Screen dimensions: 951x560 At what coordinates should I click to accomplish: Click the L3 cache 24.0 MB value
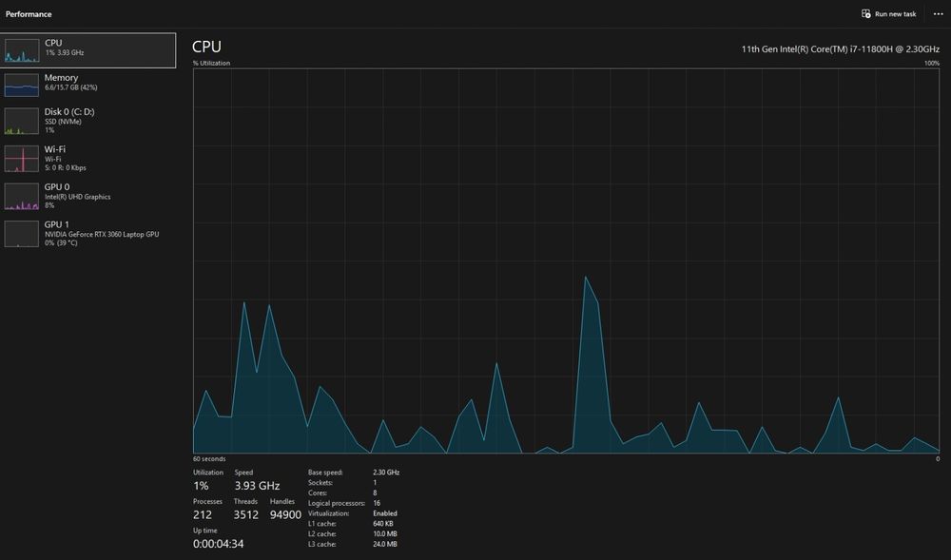click(385, 544)
